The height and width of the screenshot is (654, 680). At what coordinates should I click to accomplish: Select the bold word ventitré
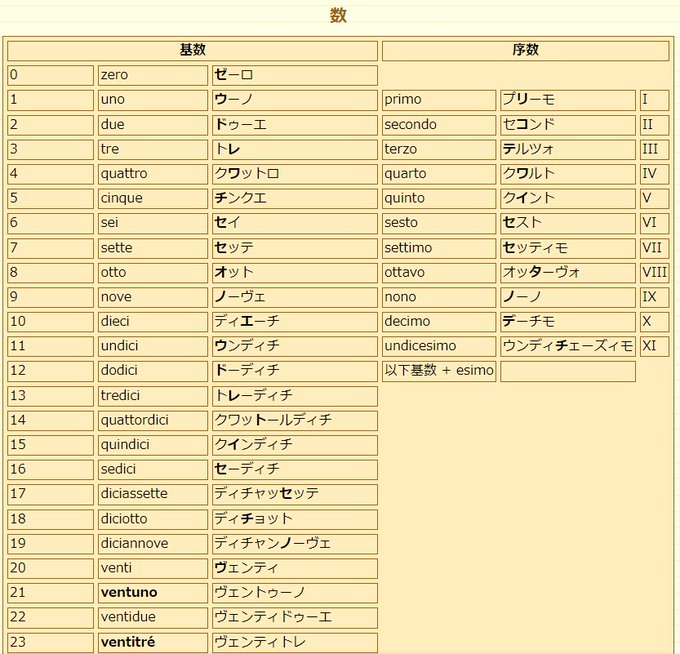coord(128,642)
